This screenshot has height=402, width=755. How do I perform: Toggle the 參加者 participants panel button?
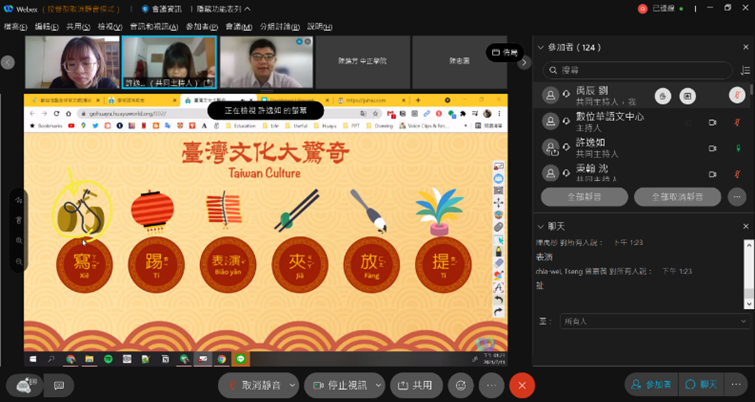coord(651,384)
